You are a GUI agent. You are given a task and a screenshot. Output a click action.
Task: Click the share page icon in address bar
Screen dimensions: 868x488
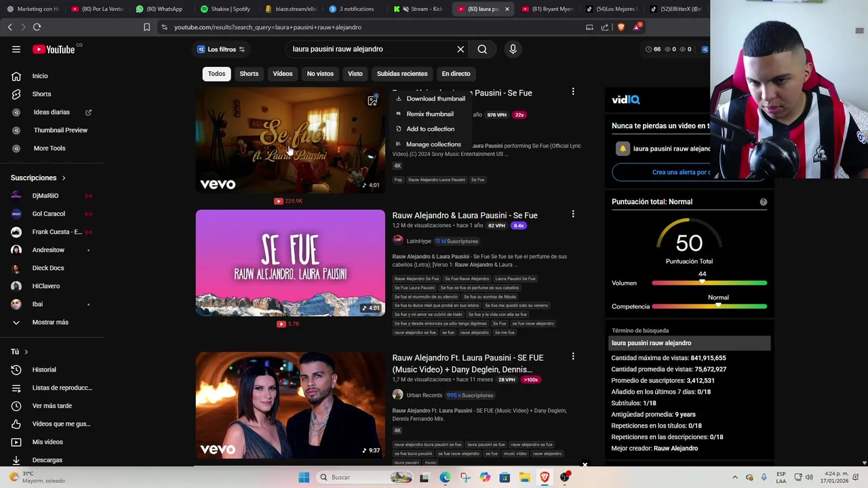pos(605,27)
